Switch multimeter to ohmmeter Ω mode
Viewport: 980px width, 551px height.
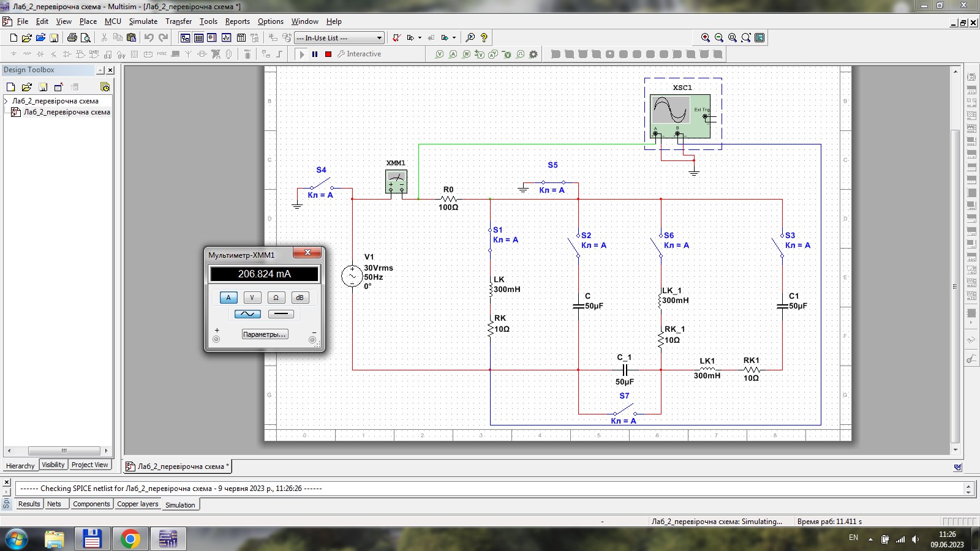276,298
